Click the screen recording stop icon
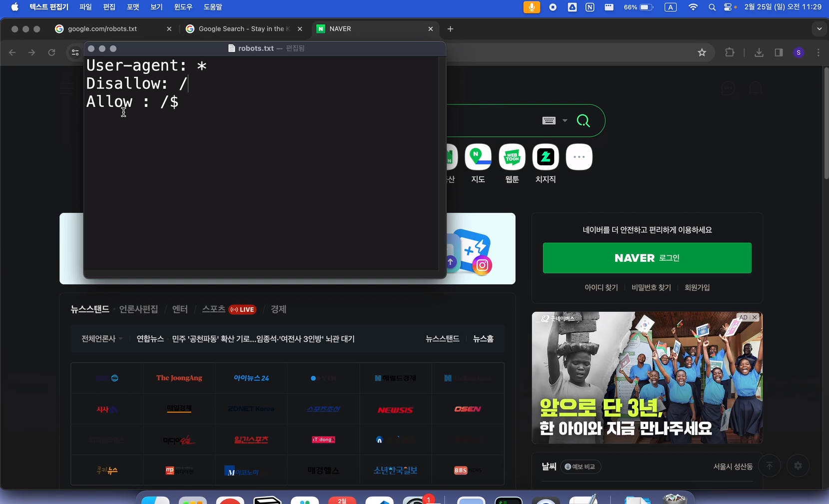Viewport: 829px width, 504px height. 553,7
